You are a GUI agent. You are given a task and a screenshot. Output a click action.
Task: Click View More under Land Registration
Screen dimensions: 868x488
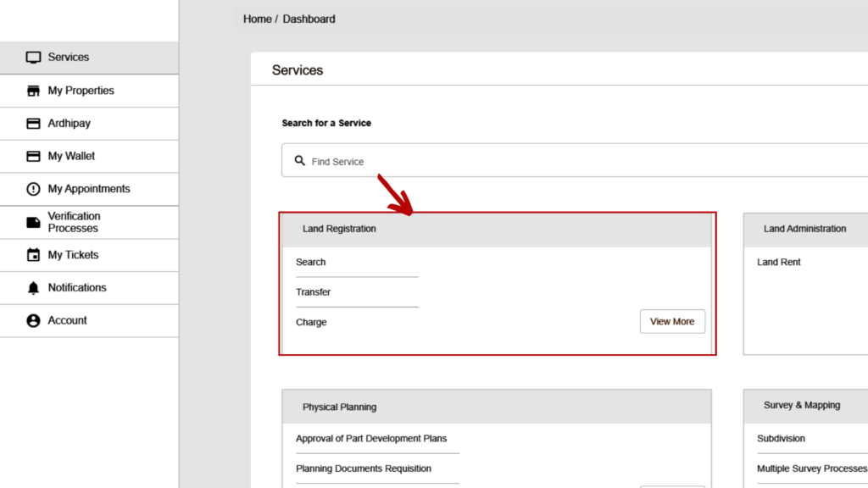click(x=672, y=321)
